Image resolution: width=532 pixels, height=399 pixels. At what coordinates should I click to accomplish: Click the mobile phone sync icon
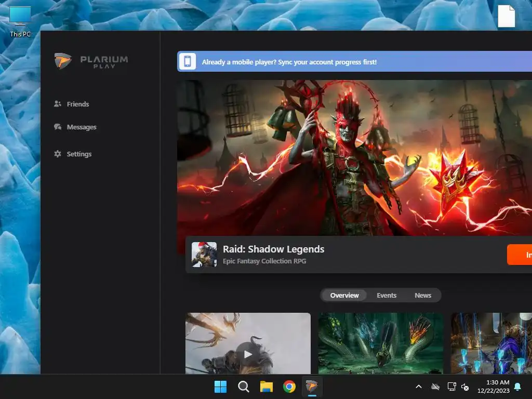pos(187,61)
